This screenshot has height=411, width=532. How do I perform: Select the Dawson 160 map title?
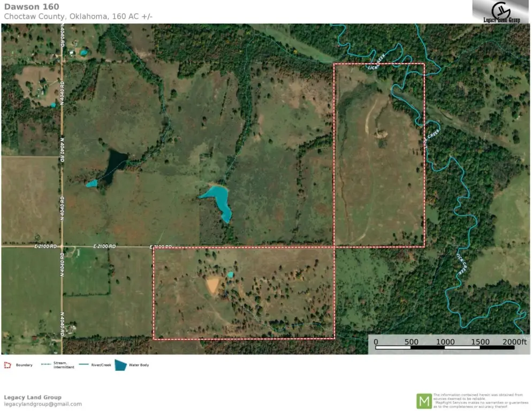coord(32,7)
